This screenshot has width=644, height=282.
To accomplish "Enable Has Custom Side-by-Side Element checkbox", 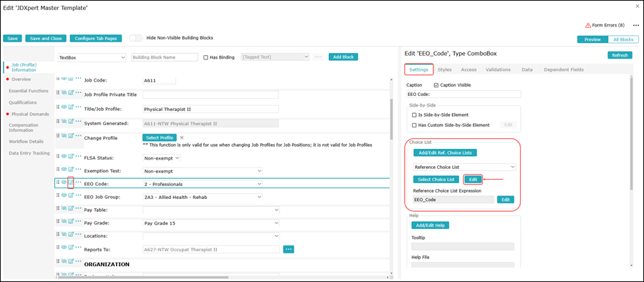I will [x=414, y=125].
